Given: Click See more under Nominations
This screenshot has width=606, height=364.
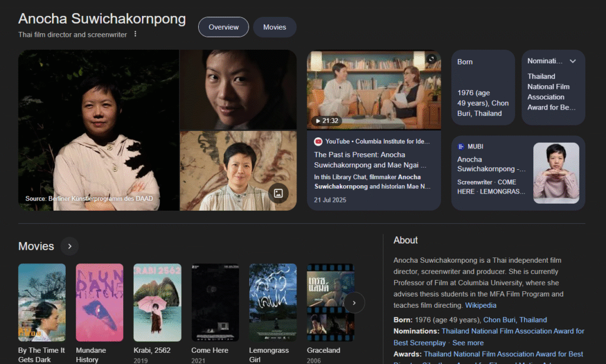Looking at the screenshot, I should (x=468, y=343).
